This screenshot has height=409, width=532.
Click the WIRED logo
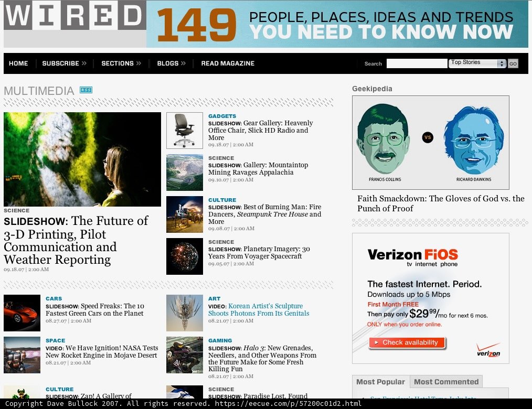75,15
